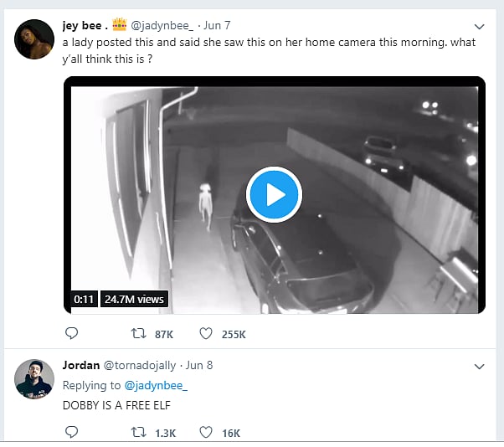This screenshot has height=447, width=504.
Task: Reply to jey bee's tweet
Action: pos(72,334)
